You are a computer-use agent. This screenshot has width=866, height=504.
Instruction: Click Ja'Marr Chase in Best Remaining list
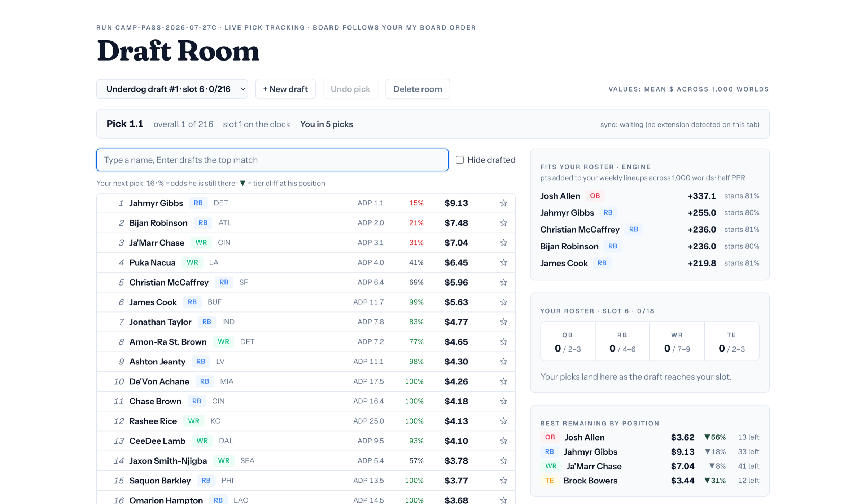click(594, 466)
